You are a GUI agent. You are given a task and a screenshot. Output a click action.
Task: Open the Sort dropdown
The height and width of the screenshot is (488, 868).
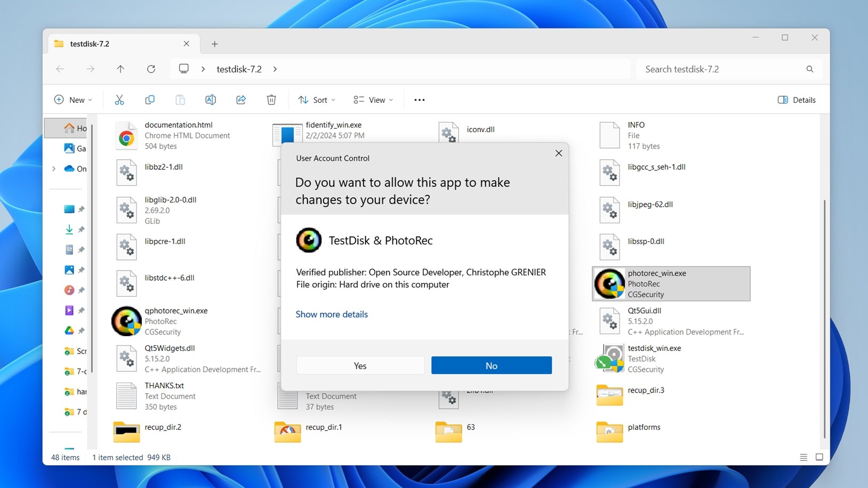(x=317, y=100)
